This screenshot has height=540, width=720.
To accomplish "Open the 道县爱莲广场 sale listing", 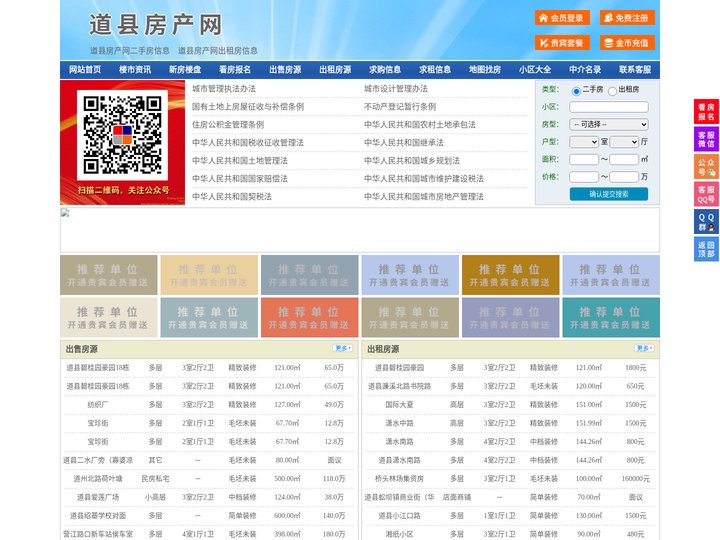I will [x=98, y=497].
